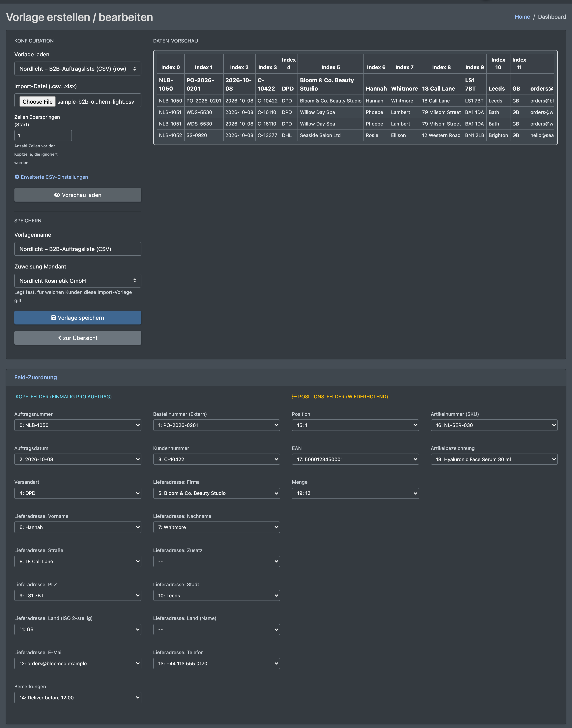Screen dimensions: 572x728
Task: Click the 12 Western Road cell
Action: point(441,135)
